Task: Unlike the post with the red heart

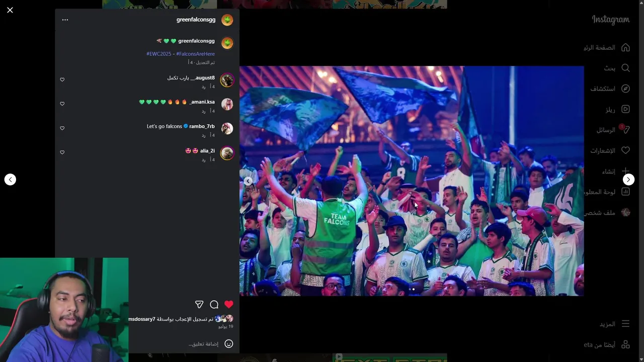Action: tap(229, 304)
